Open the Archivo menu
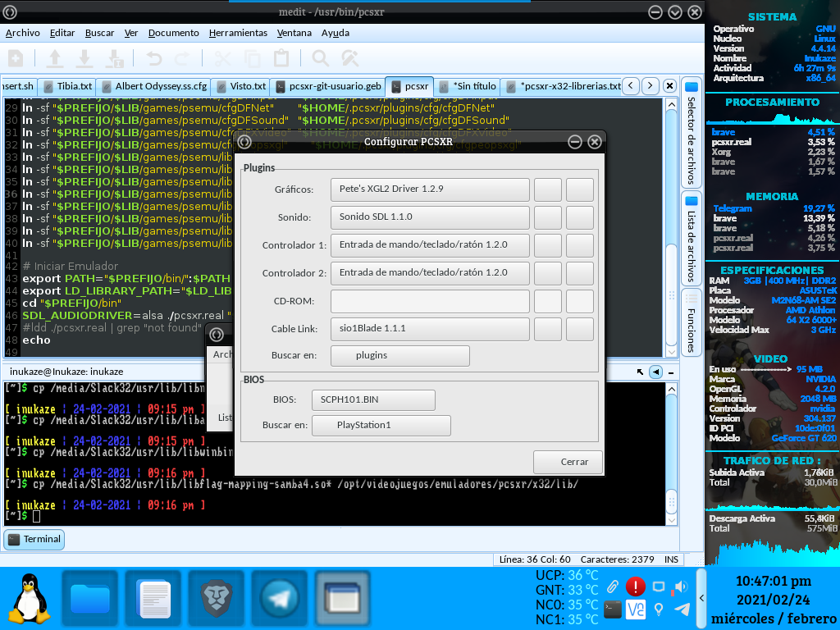Viewport: 840px width, 630px height. pyautogui.click(x=22, y=33)
